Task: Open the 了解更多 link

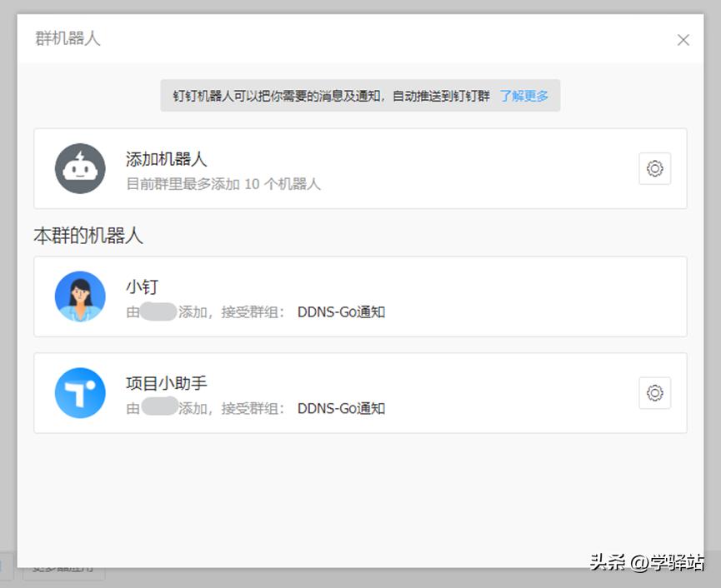Action: pyautogui.click(x=523, y=95)
